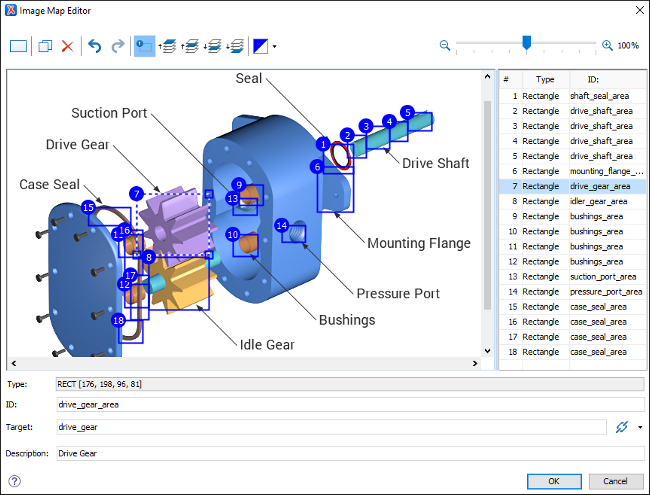Open the help icon at bottom left
This screenshot has height=495, width=650.
point(15,481)
